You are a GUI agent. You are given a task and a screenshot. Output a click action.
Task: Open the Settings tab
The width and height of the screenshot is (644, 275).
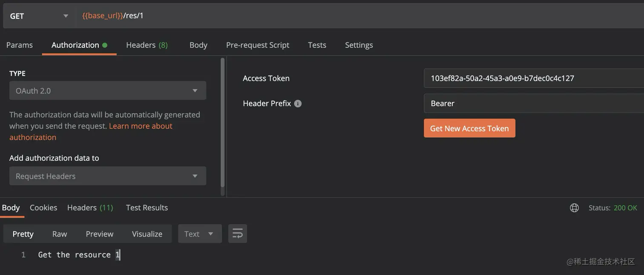pyautogui.click(x=359, y=45)
